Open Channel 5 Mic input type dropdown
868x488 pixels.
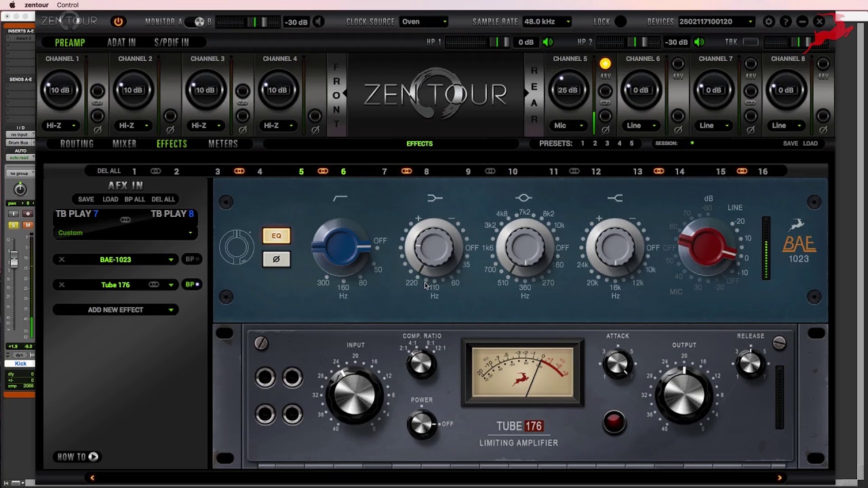[568, 125]
